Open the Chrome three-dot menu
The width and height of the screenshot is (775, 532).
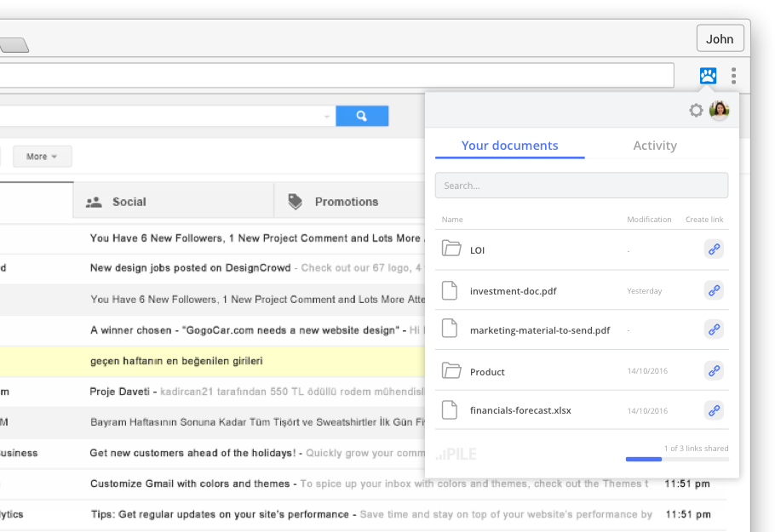pyautogui.click(x=733, y=76)
